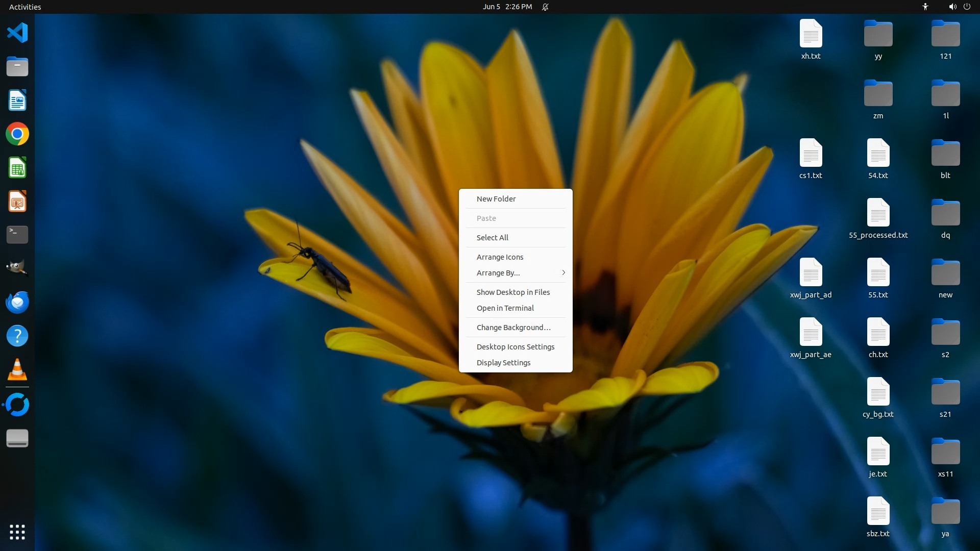Open Visual Studio Code from dock
980x551 pixels.
tap(17, 33)
